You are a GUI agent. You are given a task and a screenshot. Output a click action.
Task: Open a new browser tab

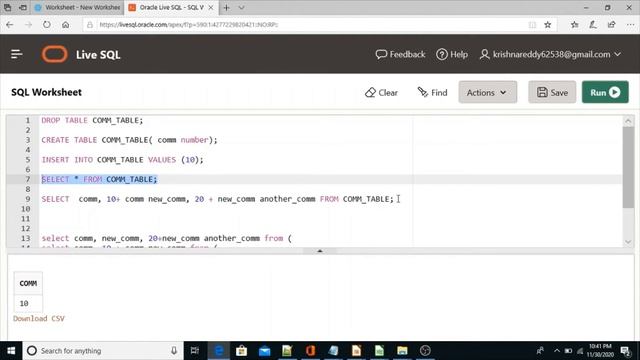pyautogui.click(x=227, y=7)
